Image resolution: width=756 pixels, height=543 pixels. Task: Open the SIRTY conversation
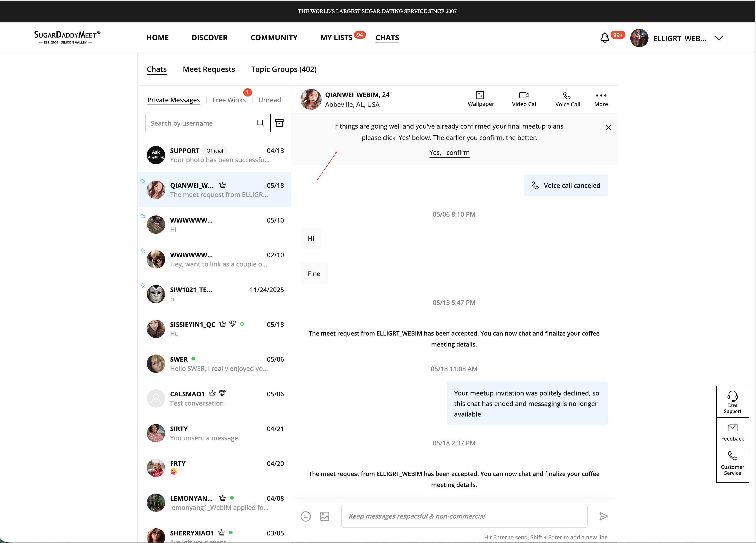coord(214,433)
